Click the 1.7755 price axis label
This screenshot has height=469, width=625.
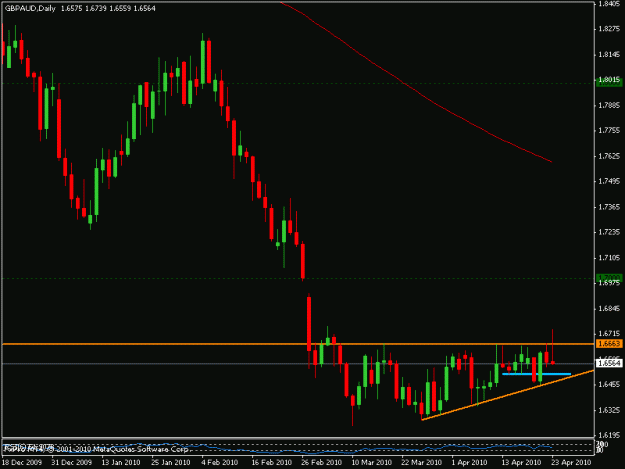(x=609, y=130)
